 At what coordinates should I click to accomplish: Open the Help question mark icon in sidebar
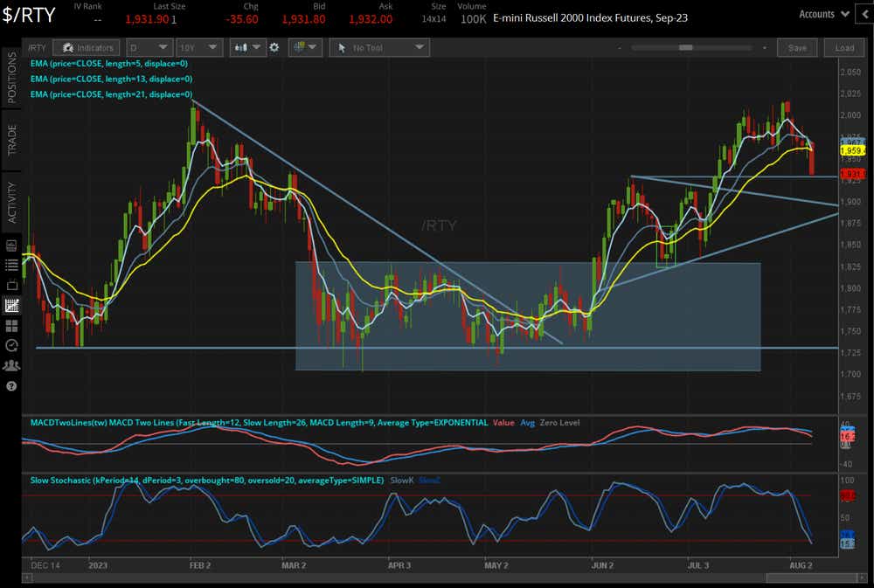(10, 386)
